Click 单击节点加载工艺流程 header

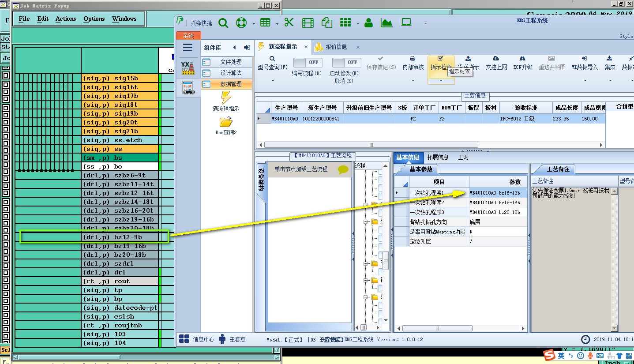[x=301, y=169]
